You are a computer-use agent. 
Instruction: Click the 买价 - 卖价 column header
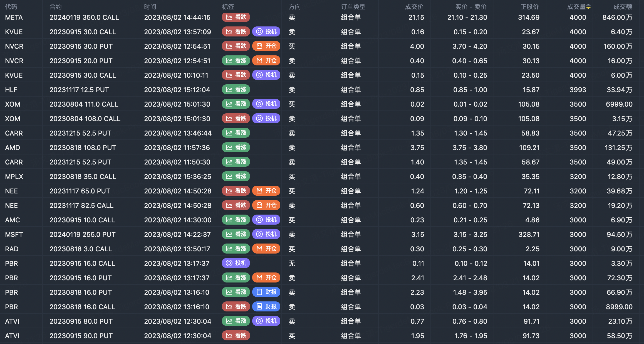click(x=471, y=7)
